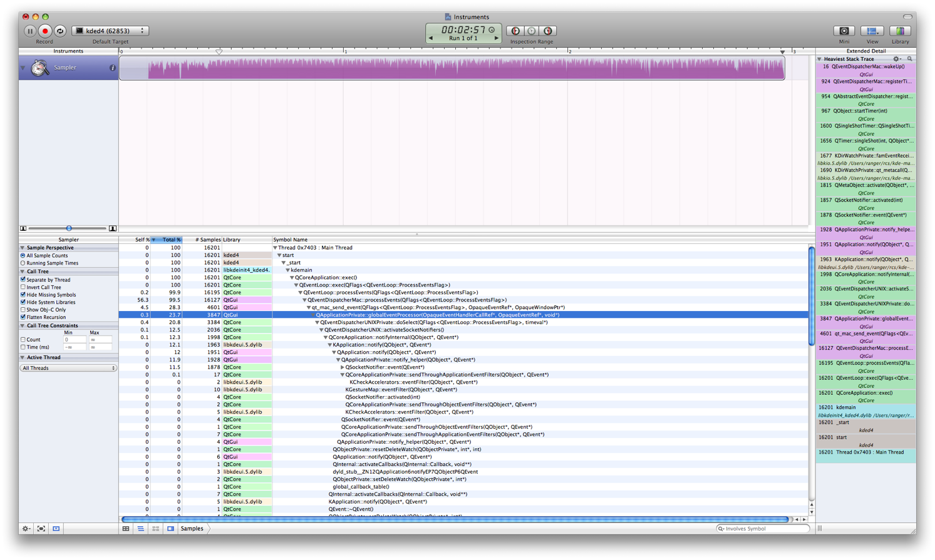Open the All Threads dropdown
Screen dimensions: 935x560
pyautogui.click(x=68, y=369)
